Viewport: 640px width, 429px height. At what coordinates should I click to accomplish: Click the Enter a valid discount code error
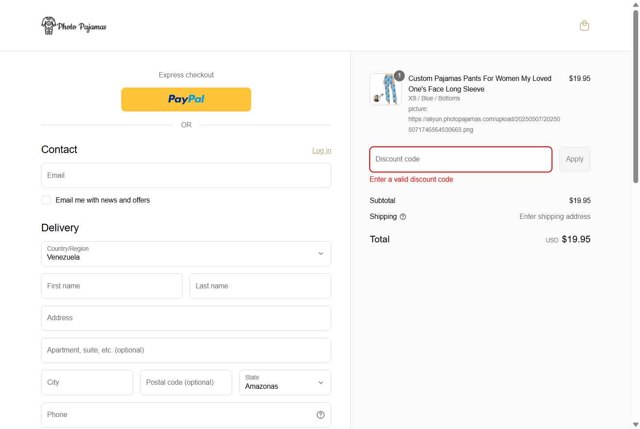pyautogui.click(x=411, y=179)
